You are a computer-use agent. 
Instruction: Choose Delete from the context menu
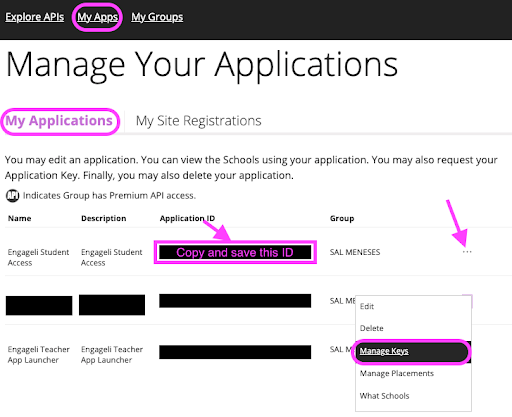tap(371, 328)
